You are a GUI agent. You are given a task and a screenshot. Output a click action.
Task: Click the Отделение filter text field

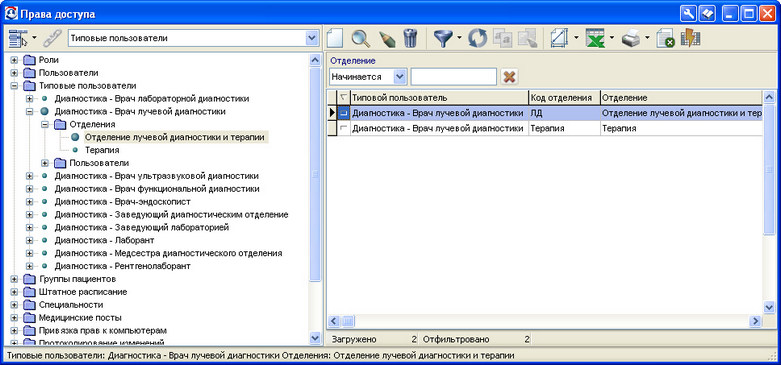[454, 77]
